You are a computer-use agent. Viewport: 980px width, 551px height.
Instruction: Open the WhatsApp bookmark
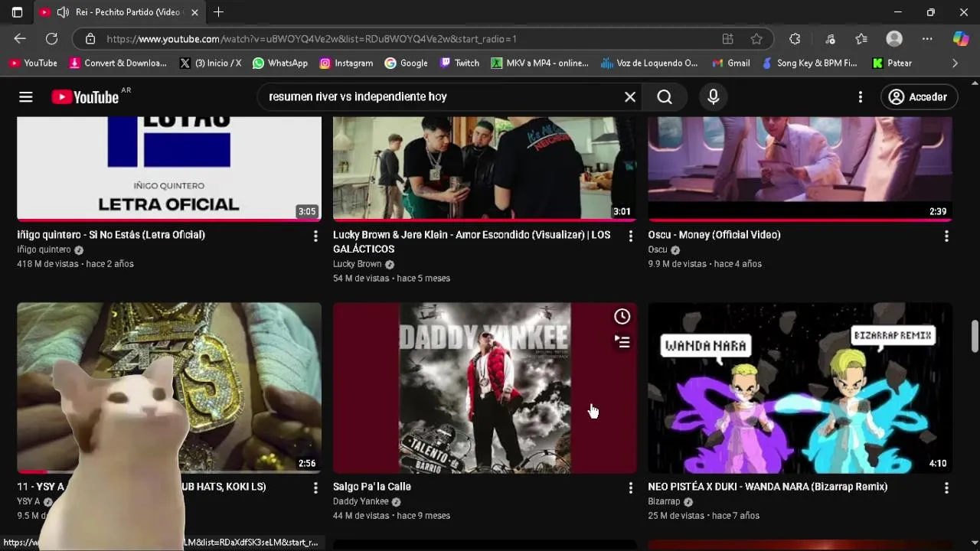pyautogui.click(x=280, y=64)
